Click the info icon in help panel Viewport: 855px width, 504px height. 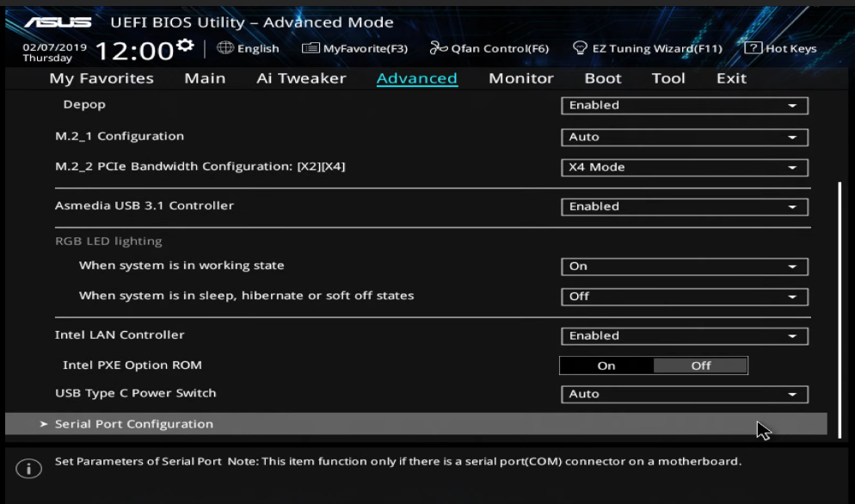[x=28, y=468]
